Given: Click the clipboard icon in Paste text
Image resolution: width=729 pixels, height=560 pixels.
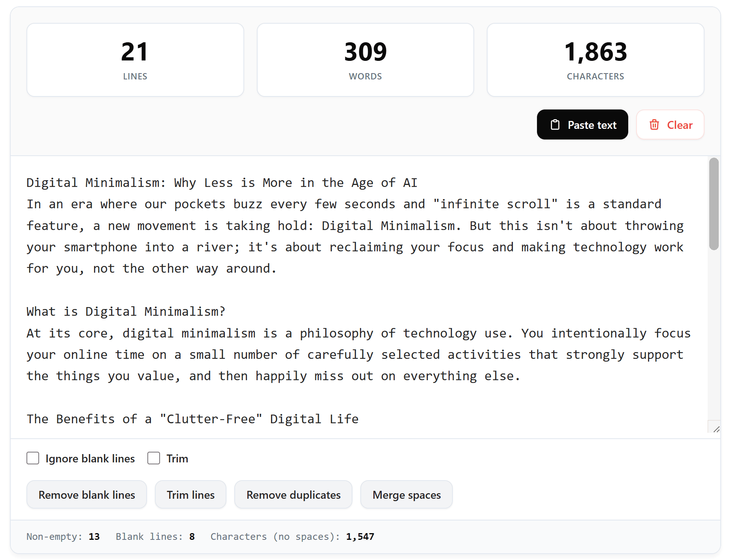Looking at the screenshot, I should tap(555, 125).
